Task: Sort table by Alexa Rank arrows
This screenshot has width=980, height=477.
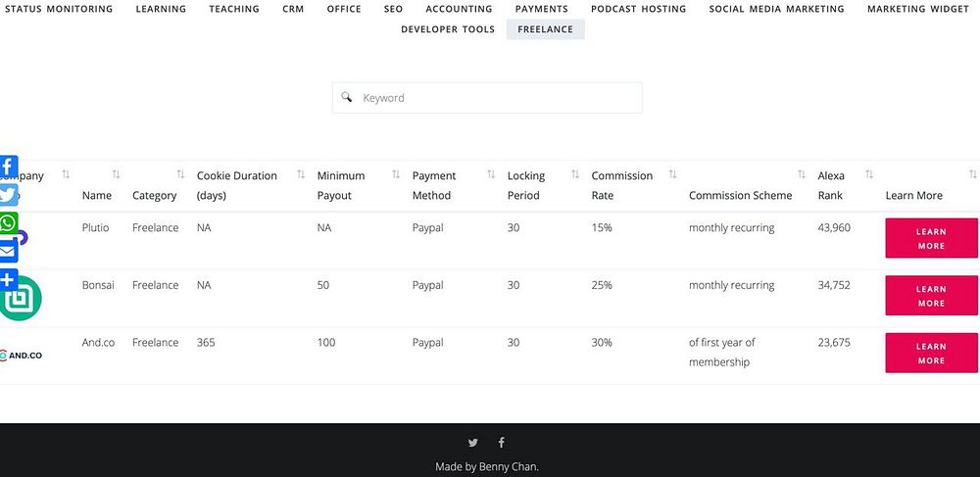Action: 869,175
